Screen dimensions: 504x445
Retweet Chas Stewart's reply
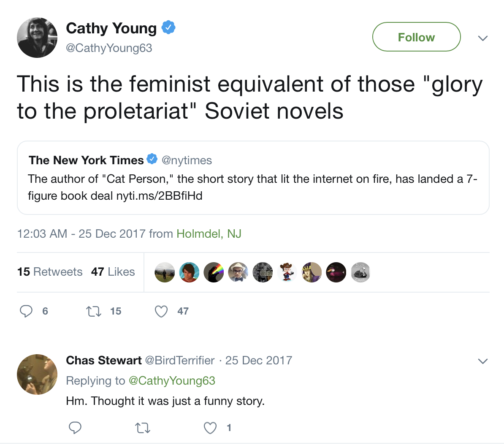[142, 429]
